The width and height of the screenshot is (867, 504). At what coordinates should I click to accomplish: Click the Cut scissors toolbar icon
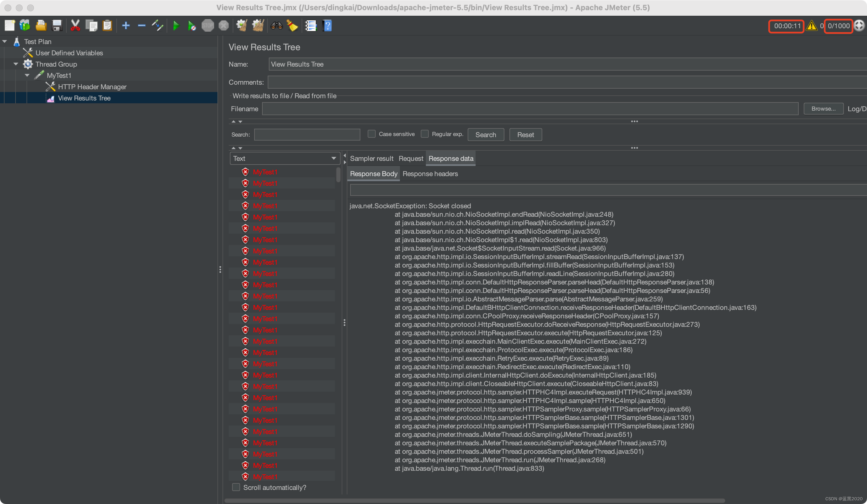[x=75, y=26]
